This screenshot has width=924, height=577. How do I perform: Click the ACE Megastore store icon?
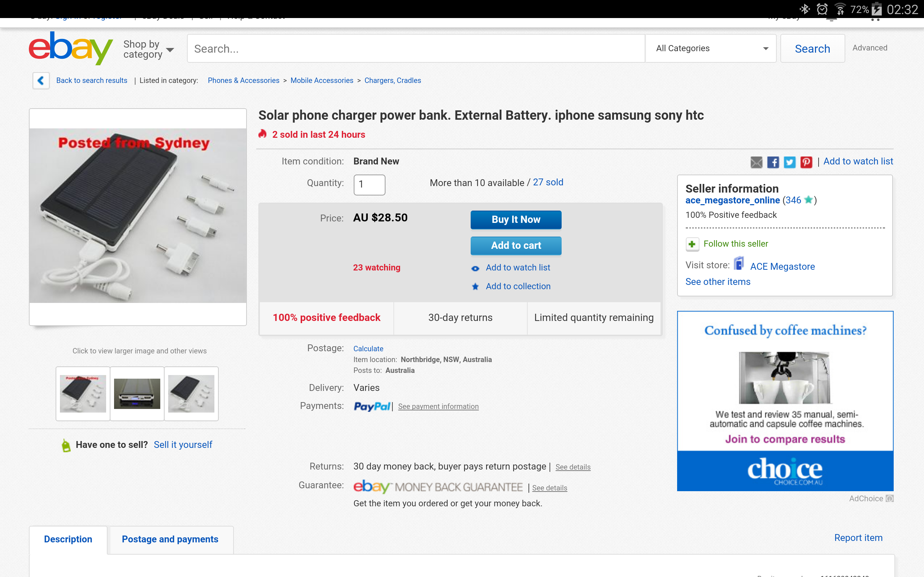pyautogui.click(x=739, y=264)
